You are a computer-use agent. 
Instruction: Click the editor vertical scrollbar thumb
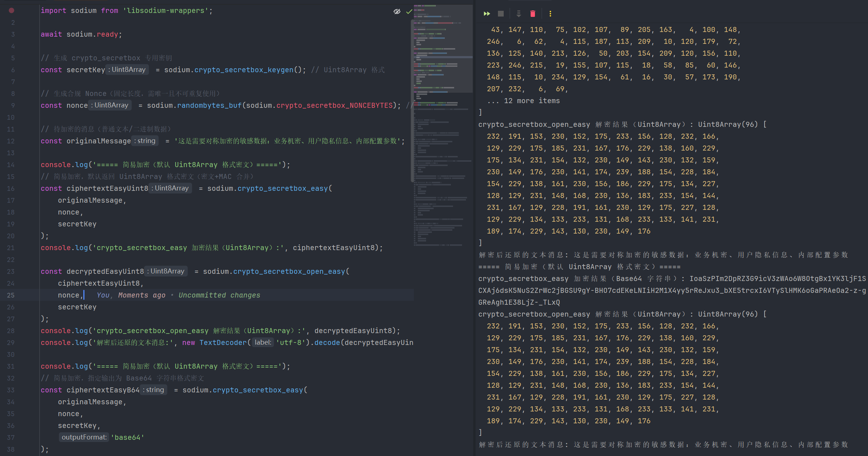[x=412, y=101]
